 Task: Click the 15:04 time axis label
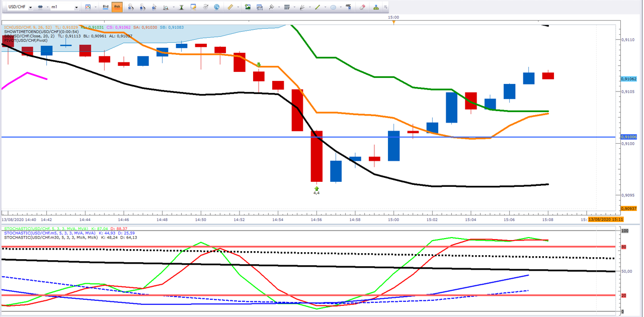click(470, 220)
